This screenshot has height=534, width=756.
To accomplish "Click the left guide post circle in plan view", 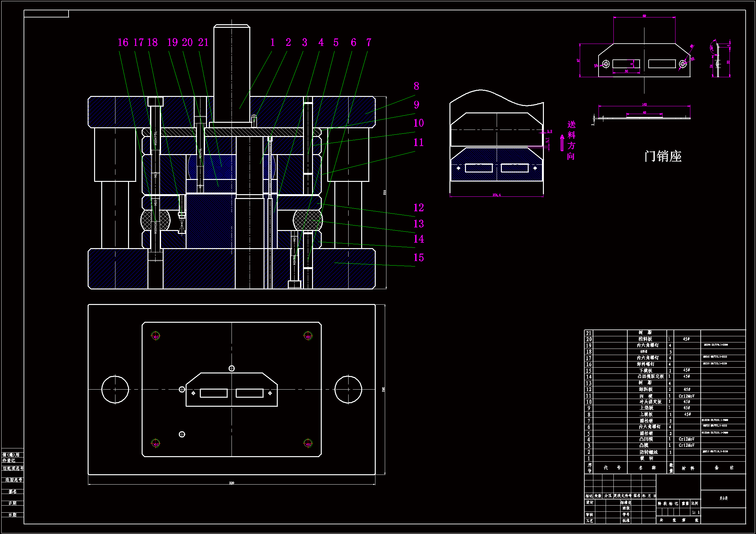I will pyautogui.click(x=115, y=389).
